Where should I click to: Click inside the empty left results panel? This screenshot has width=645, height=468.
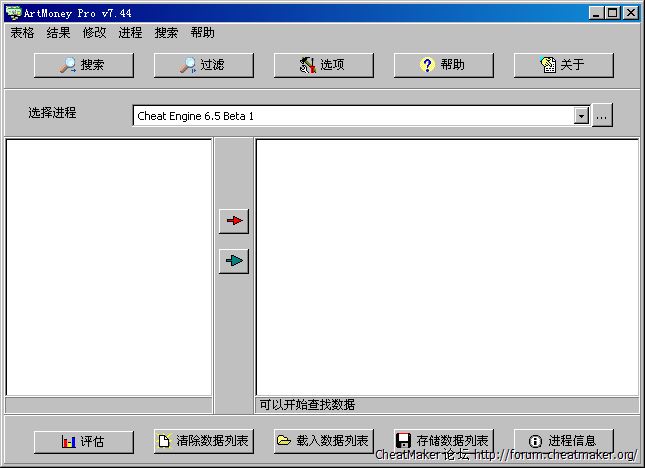point(108,266)
